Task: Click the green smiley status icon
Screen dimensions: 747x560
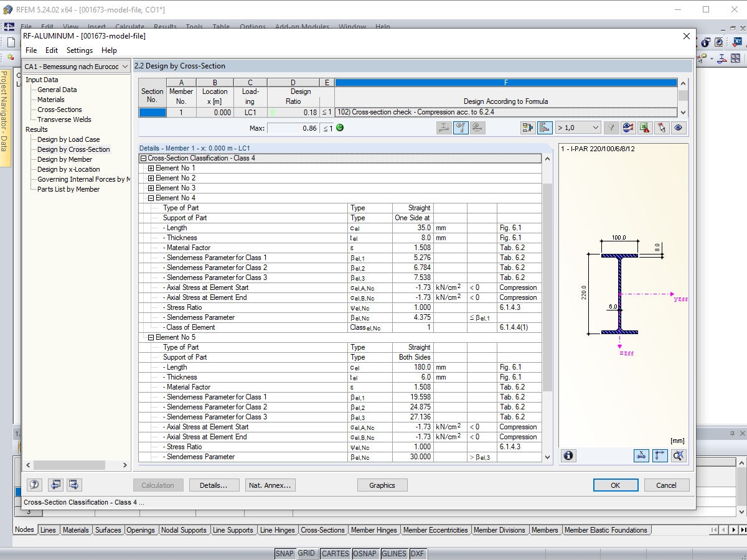Action: coord(339,128)
